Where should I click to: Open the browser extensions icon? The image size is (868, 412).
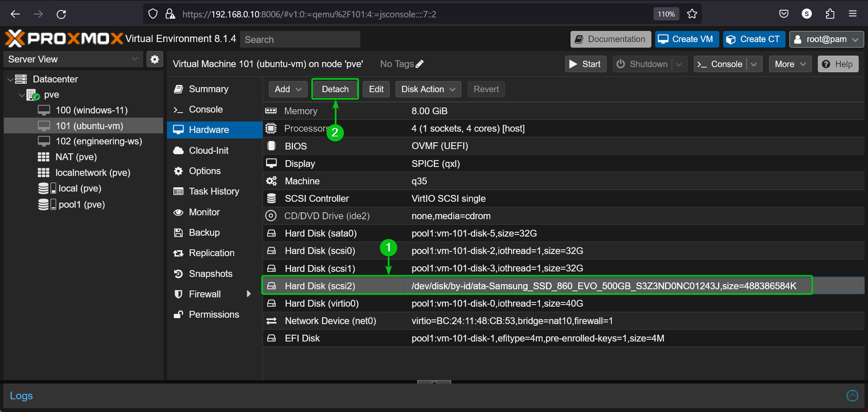coord(830,14)
